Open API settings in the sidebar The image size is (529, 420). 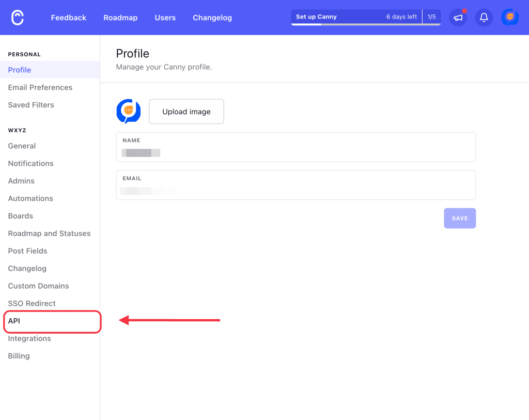pyautogui.click(x=14, y=321)
